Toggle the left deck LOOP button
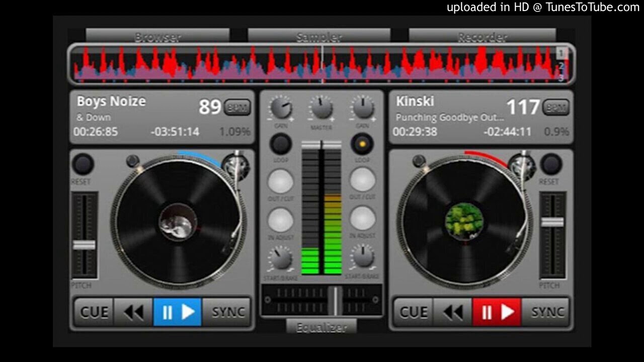The image size is (644, 362). 281,144
